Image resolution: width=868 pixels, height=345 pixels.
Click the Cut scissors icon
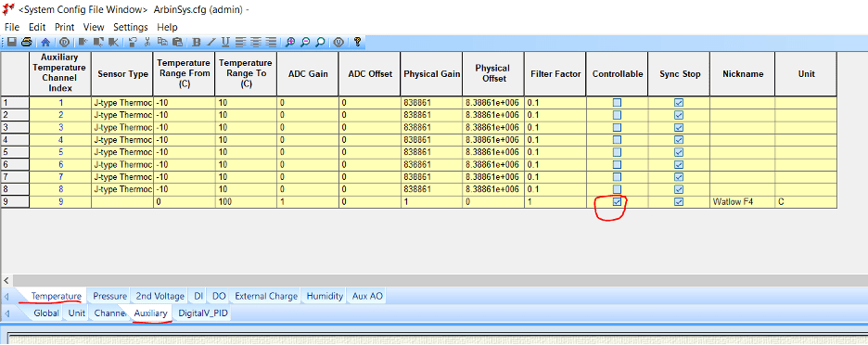147,42
